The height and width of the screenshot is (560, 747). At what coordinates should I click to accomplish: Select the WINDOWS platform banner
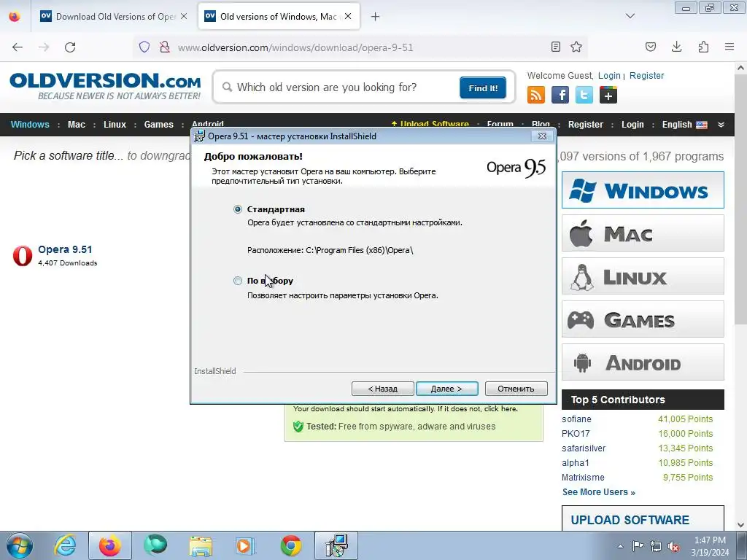click(643, 190)
